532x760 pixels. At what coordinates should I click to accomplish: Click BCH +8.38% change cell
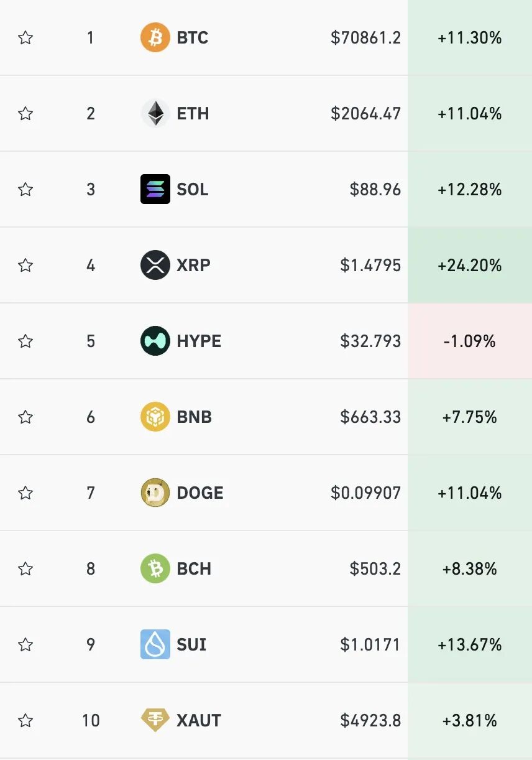click(469, 568)
